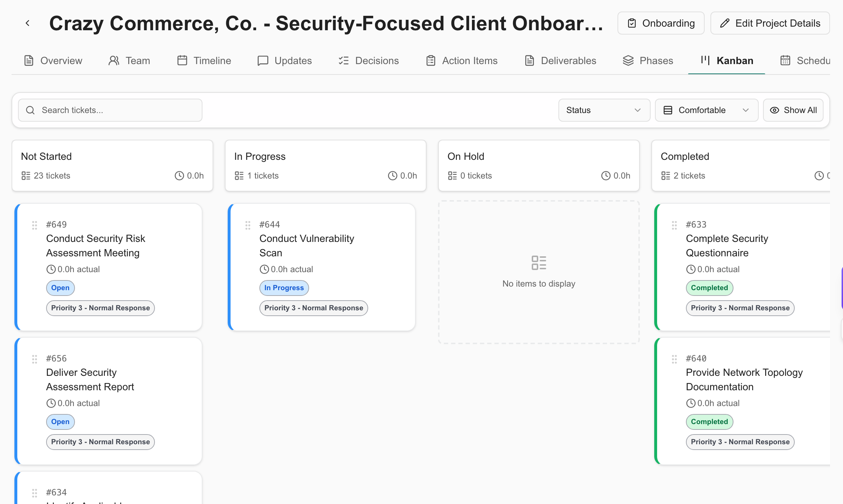
Task: Click clock icon on ticket #633
Action: pyautogui.click(x=691, y=269)
